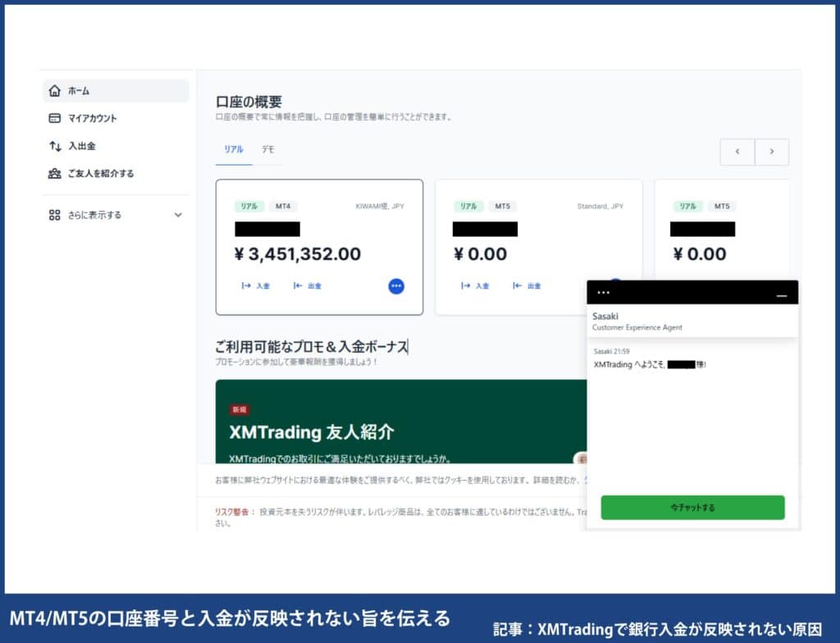Click the right arrow to view more accounts
The image size is (840, 643).
click(x=771, y=152)
